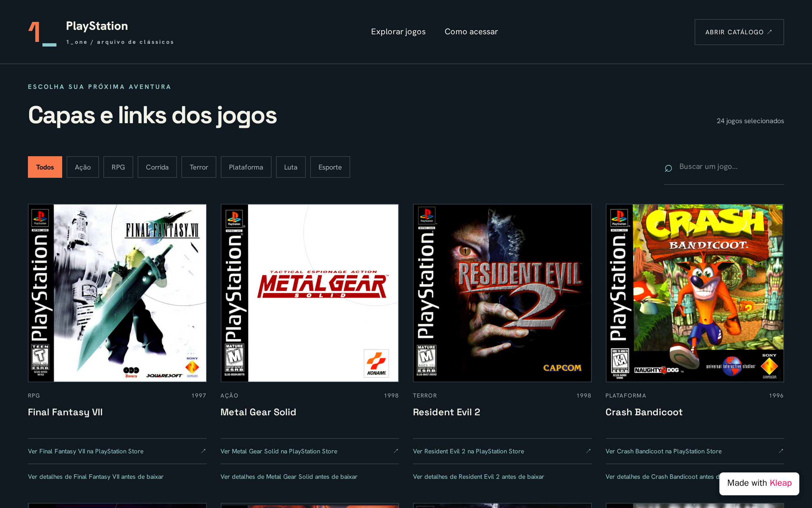
Task: Filter games by Corrida
Action: coord(157,167)
